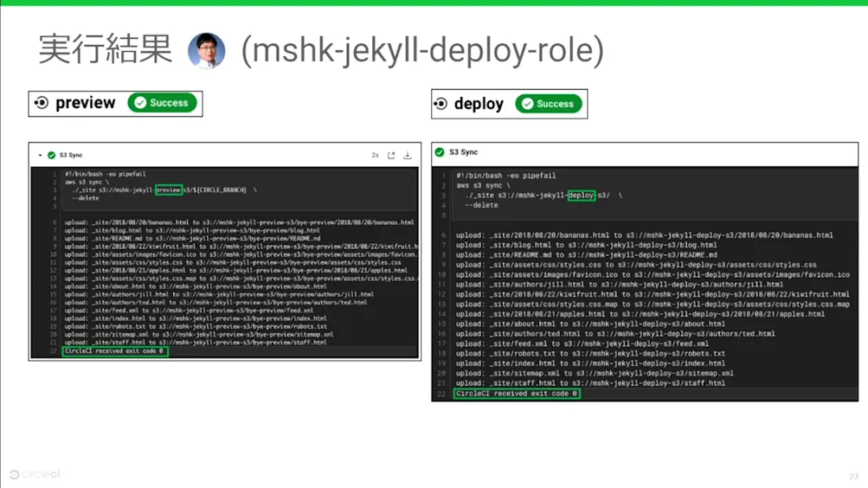868x488 pixels.
Task: Click the deploy job Success badge
Action: coord(549,104)
